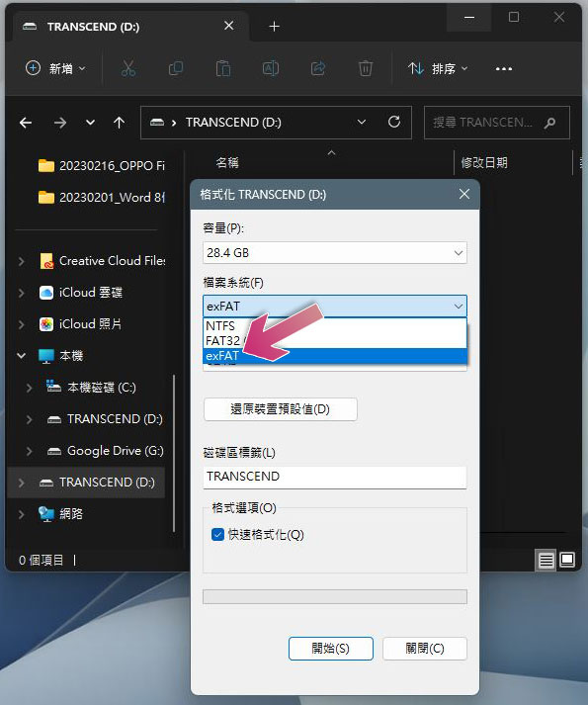The height and width of the screenshot is (705, 588).
Task: Click the address bar TRANSCEND (D:) path
Action: (x=233, y=123)
